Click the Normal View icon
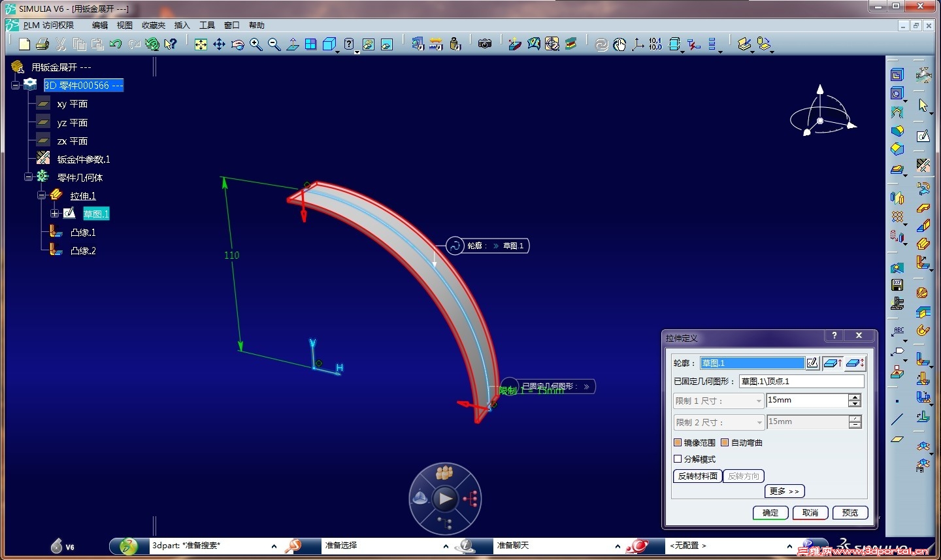941x560 pixels. (x=292, y=44)
